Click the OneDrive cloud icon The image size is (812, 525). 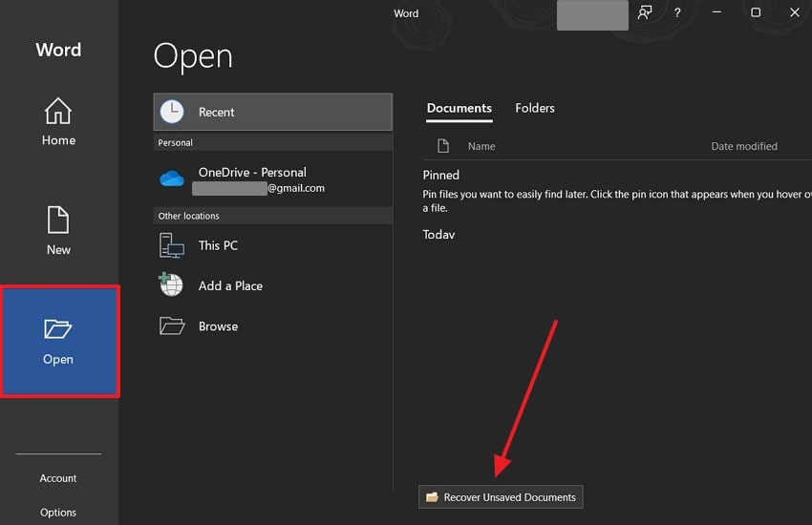pos(172,178)
